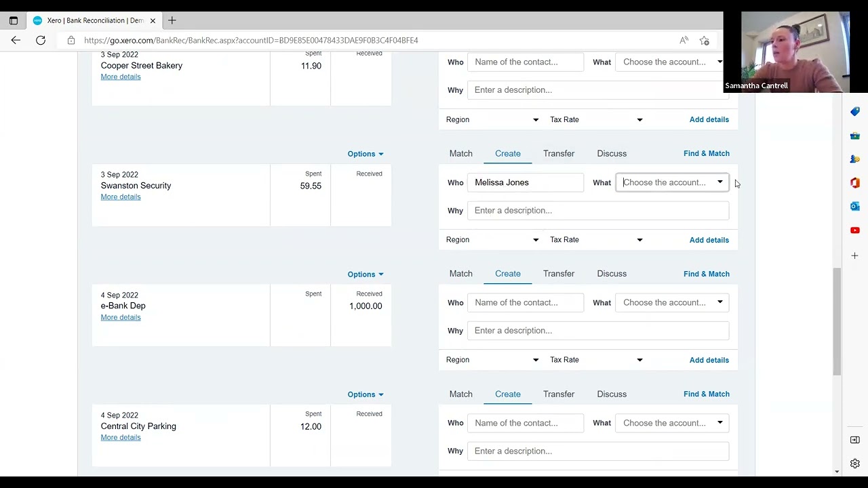Viewport: 868px width, 488px height.
Task: Open the YouTube sidebar icon
Action: click(855, 230)
